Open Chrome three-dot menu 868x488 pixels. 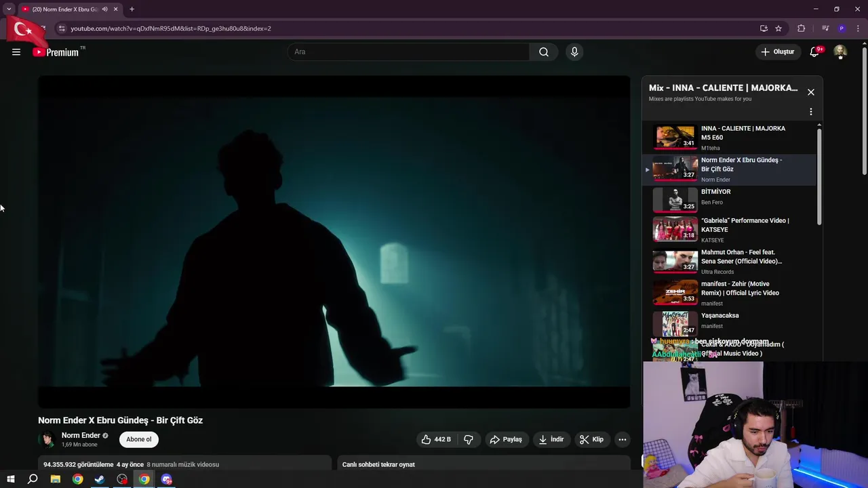(856, 28)
